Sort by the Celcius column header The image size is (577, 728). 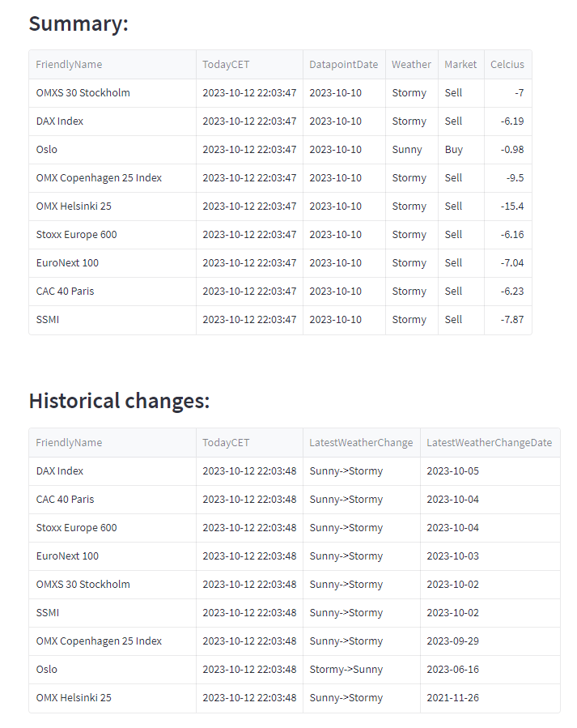(507, 65)
